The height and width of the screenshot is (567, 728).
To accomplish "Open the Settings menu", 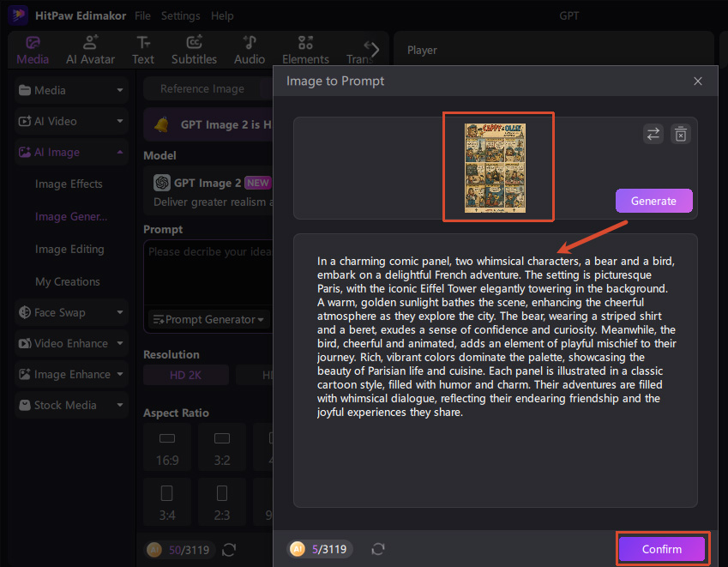I will (180, 15).
